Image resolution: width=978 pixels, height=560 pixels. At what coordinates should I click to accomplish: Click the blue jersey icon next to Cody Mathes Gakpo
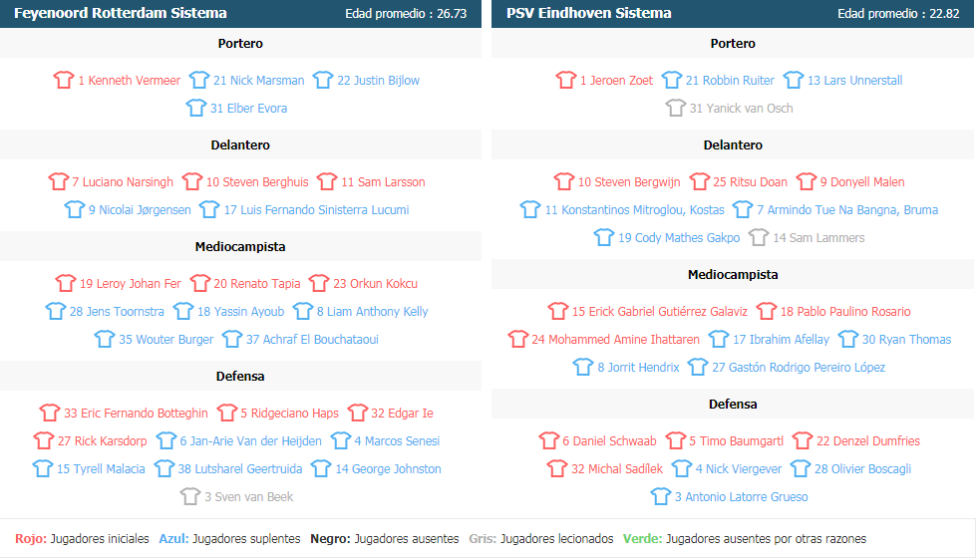coord(603,237)
